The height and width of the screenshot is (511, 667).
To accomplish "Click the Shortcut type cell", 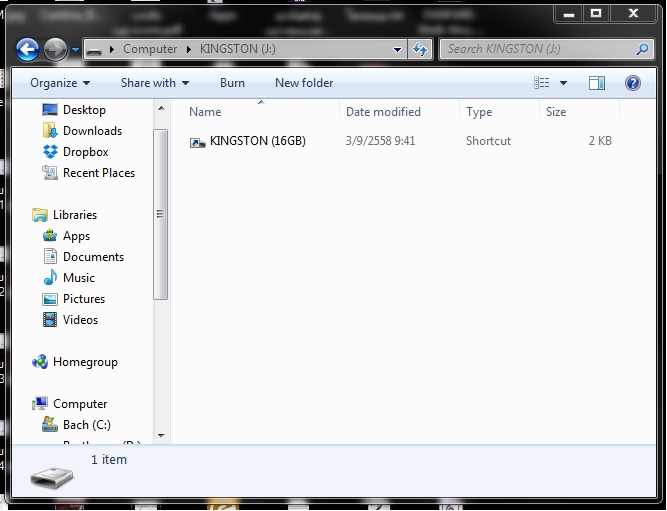I will click(x=488, y=141).
